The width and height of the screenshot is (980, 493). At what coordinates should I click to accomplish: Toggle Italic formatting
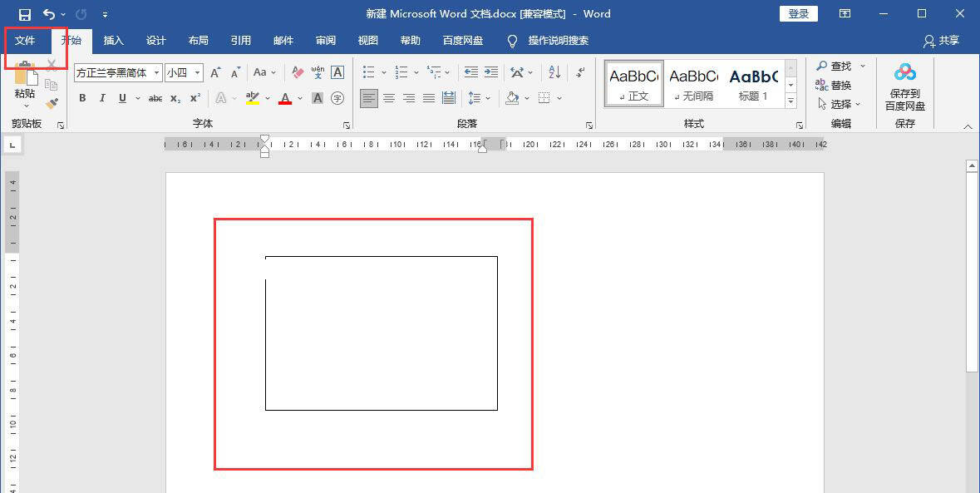click(102, 98)
